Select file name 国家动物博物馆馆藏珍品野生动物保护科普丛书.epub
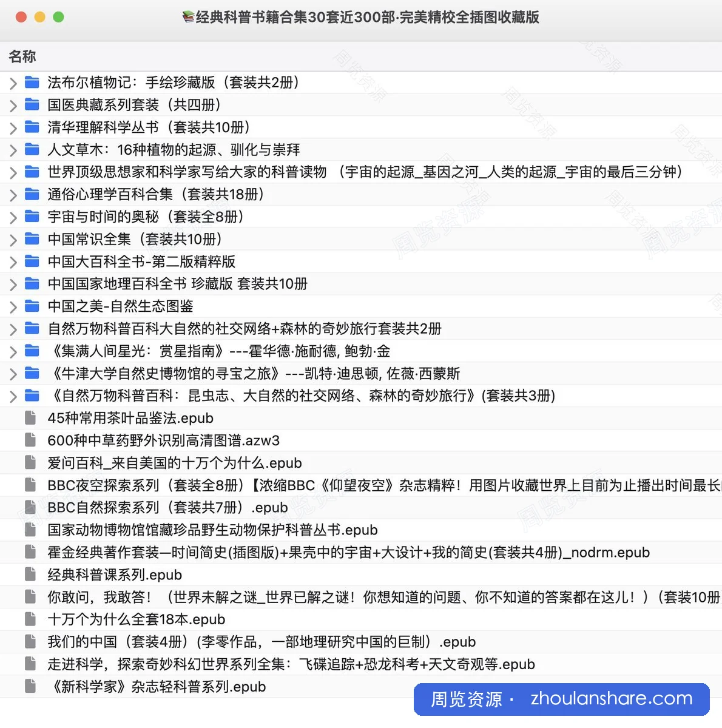The width and height of the screenshot is (722, 728). [x=212, y=530]
